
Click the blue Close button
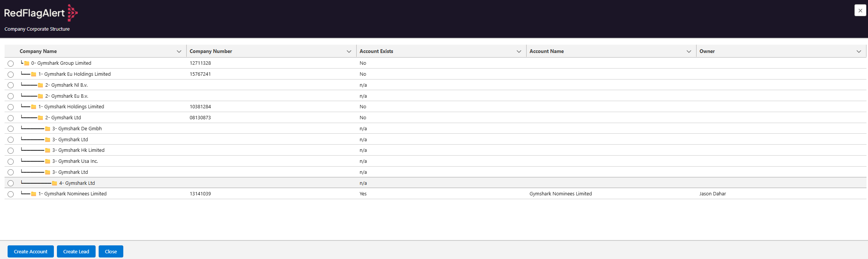111,251
